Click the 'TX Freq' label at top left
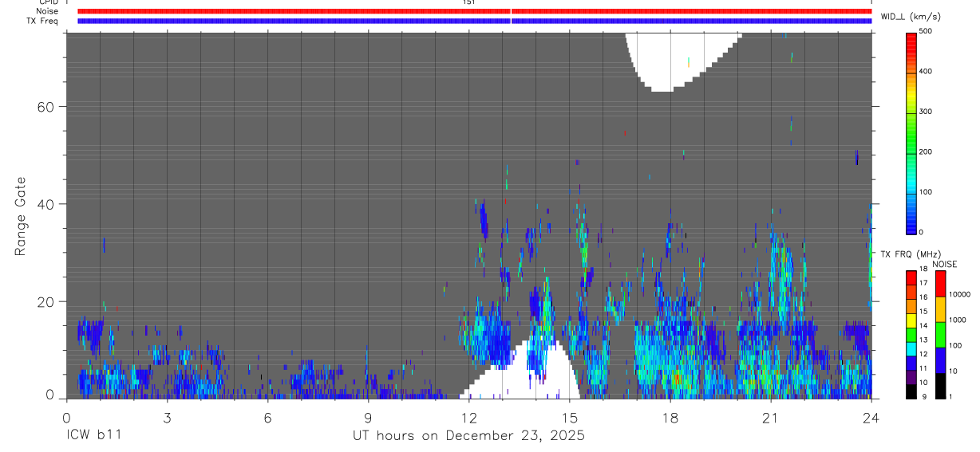 (44, 21)
